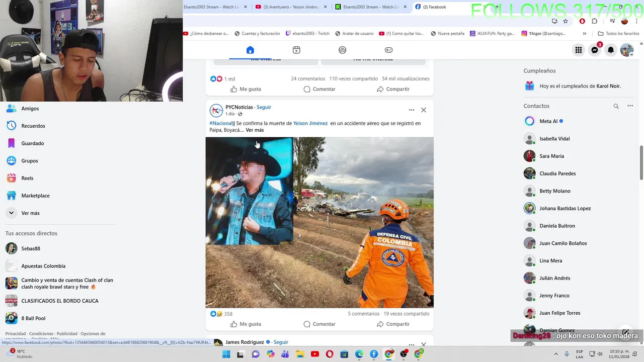Open the Facebook menu grid icon

[x=579, y=50]
